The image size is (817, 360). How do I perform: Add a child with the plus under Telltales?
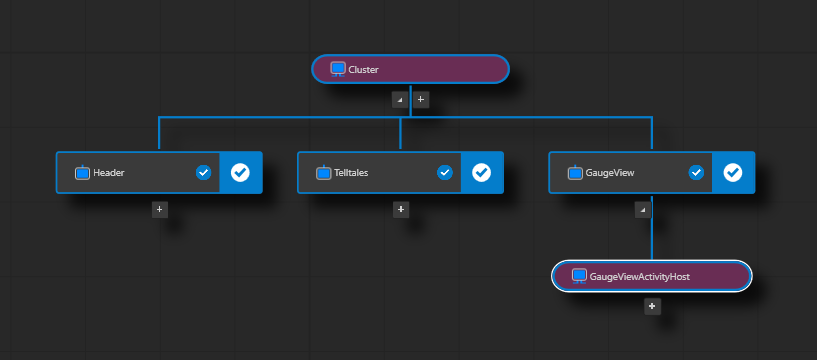pyautogui.click(x=401, y=210)
